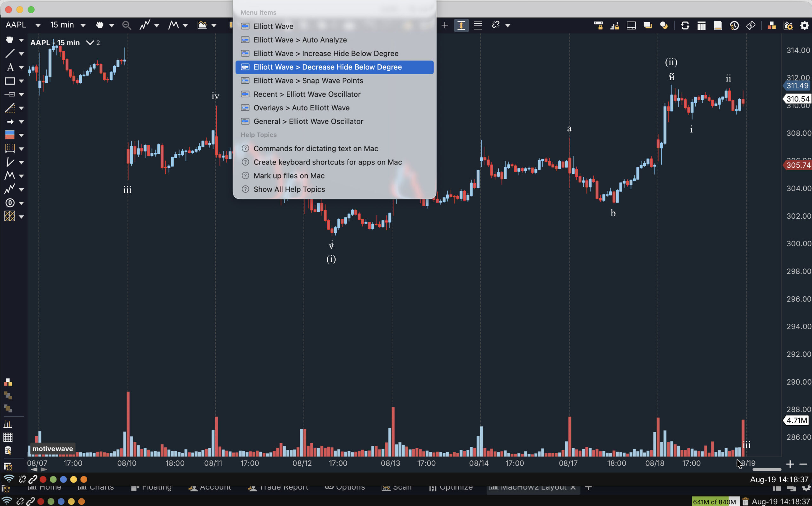812x506 pixels.
Task: Open the settings gear in top toolbar
Action: pyautogui.click(x=804, y=25)
